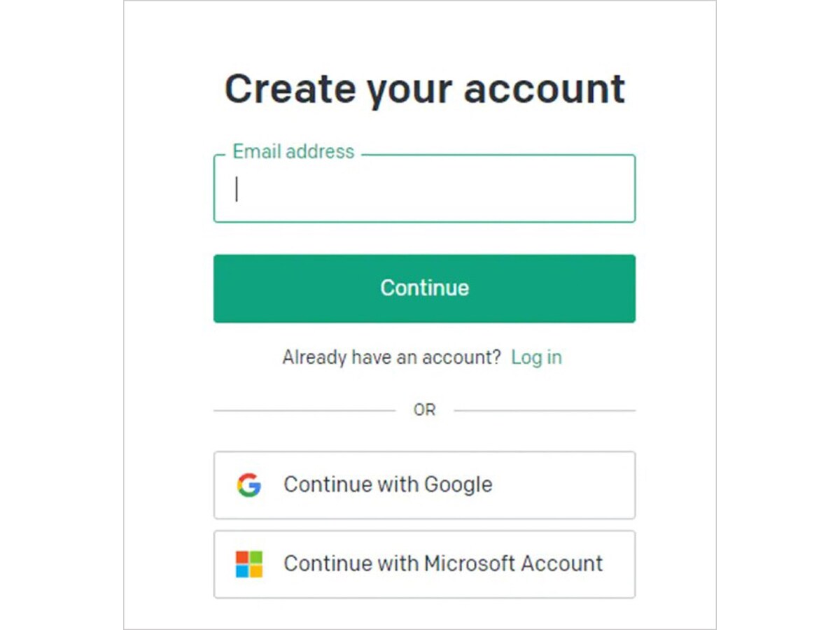Choose Continue with Microsoft Account
This screenshot has height=630, width=840.
tap(424, 564)
